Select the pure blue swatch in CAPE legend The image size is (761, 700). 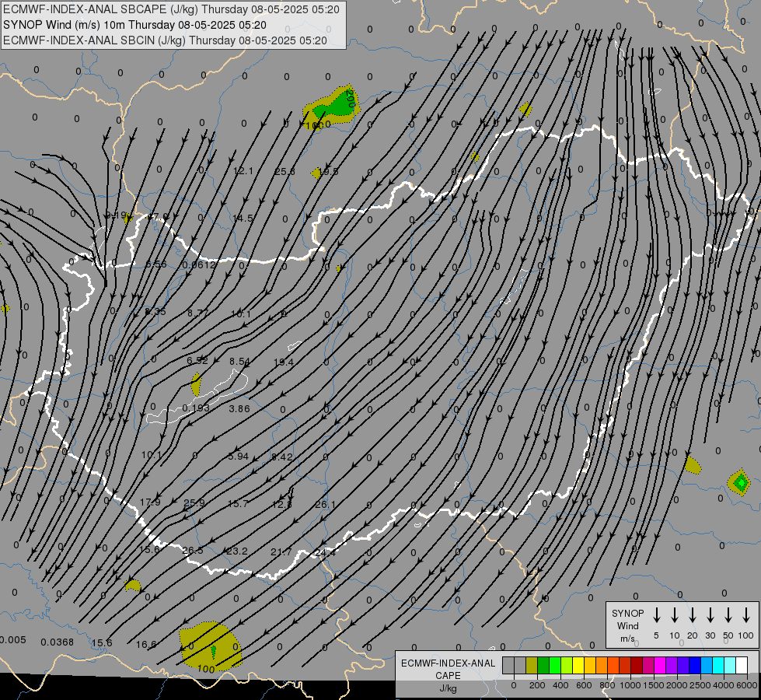click(x=694, y=665)
